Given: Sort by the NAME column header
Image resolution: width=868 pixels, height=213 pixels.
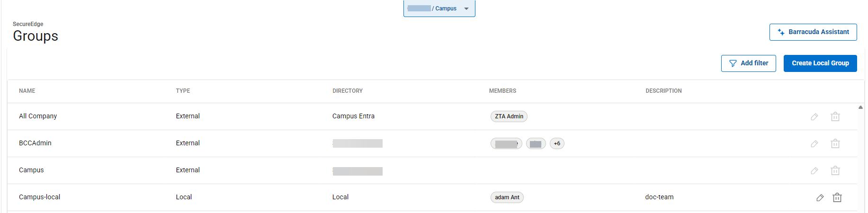Looking at the screenshot, I should (27, 91).
